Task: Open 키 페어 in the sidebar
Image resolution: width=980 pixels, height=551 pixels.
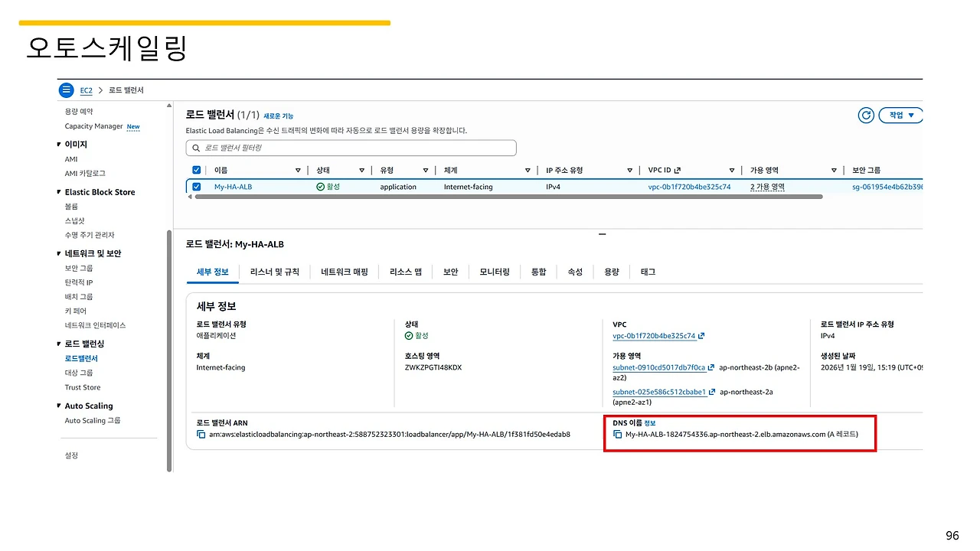Action: coord(76,311)
